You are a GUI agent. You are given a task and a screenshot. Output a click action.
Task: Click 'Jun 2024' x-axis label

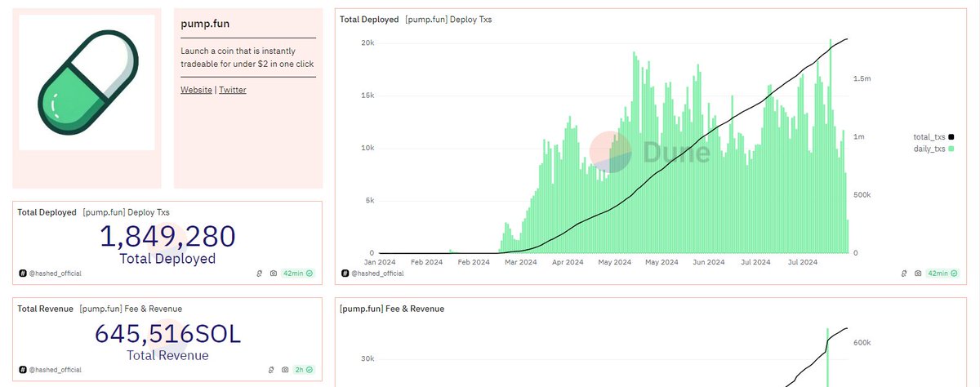708,262
